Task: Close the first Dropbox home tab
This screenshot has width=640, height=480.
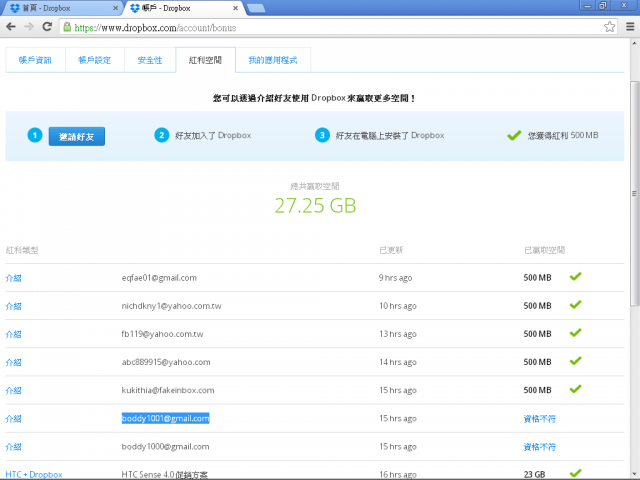Action: point(115,8)
